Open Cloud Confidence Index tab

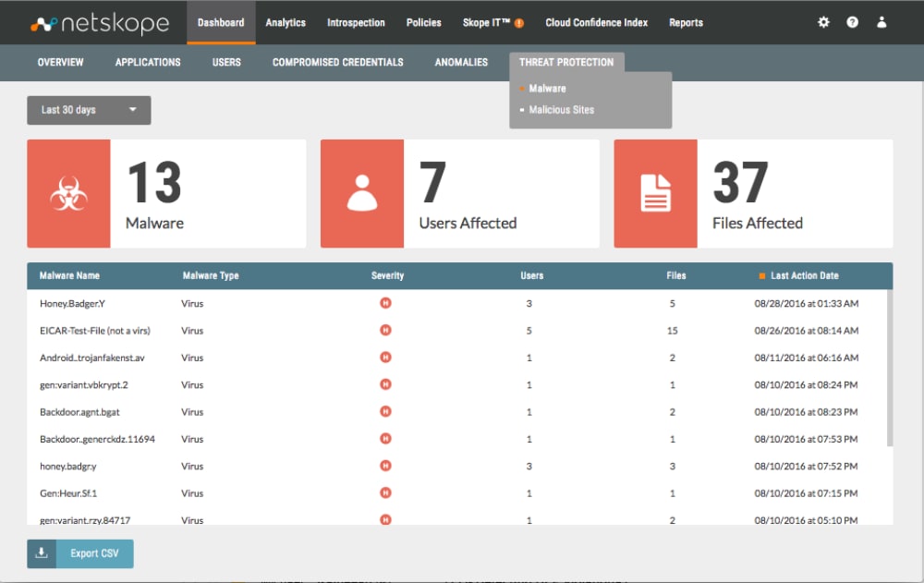click(x=596, y=22)
